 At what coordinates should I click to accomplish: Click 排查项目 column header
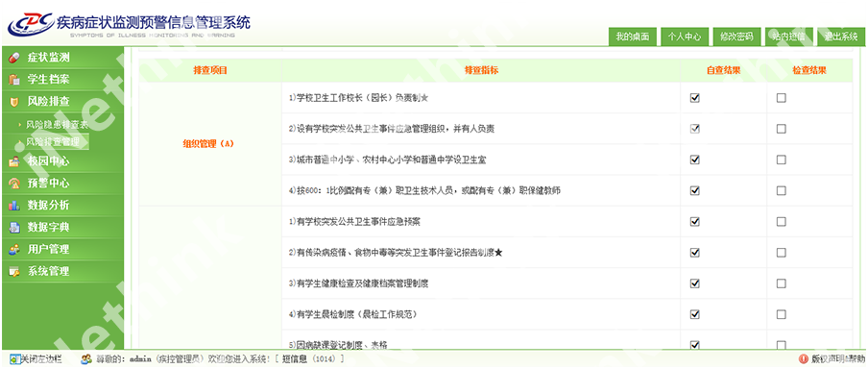210,71
